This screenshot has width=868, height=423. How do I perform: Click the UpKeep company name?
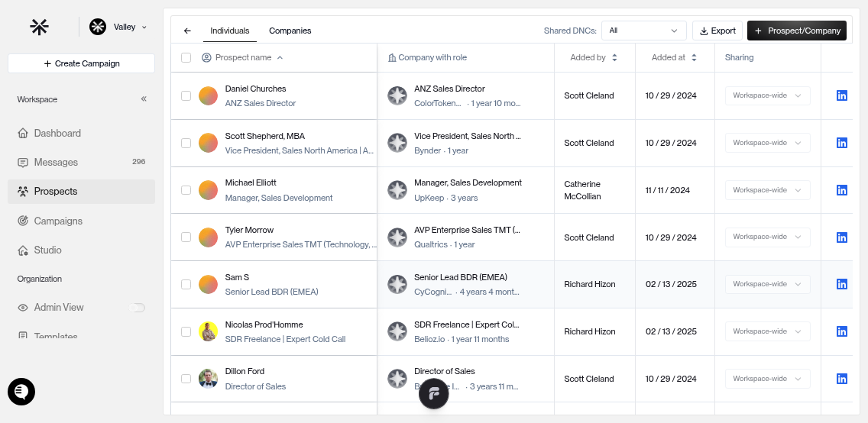pos(429,198)
